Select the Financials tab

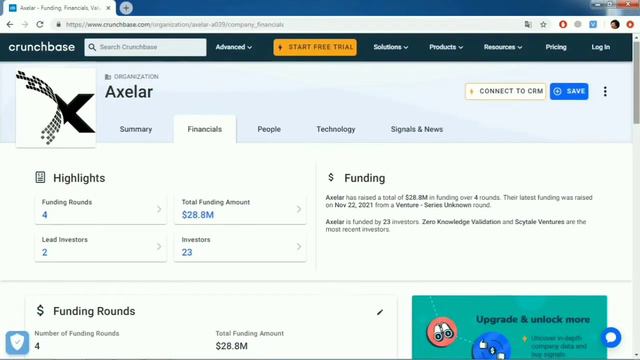204,129
